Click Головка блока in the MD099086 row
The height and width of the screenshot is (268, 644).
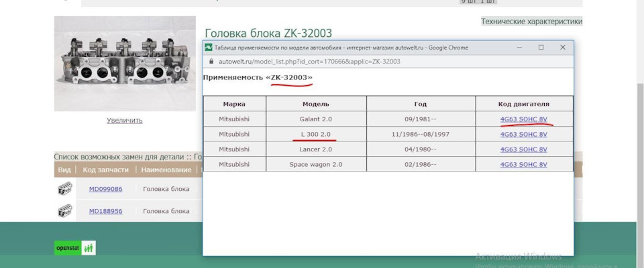pyautogui.click(x=166, y=189)
